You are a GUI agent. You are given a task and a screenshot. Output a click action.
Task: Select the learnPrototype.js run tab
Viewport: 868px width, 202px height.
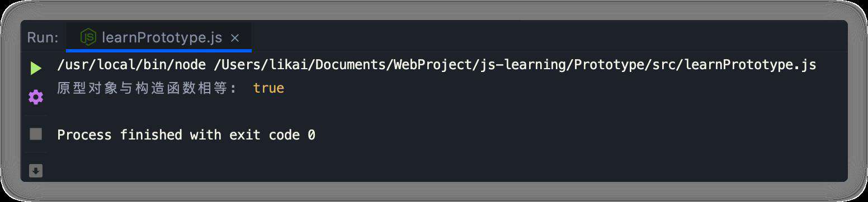point(159,37)
